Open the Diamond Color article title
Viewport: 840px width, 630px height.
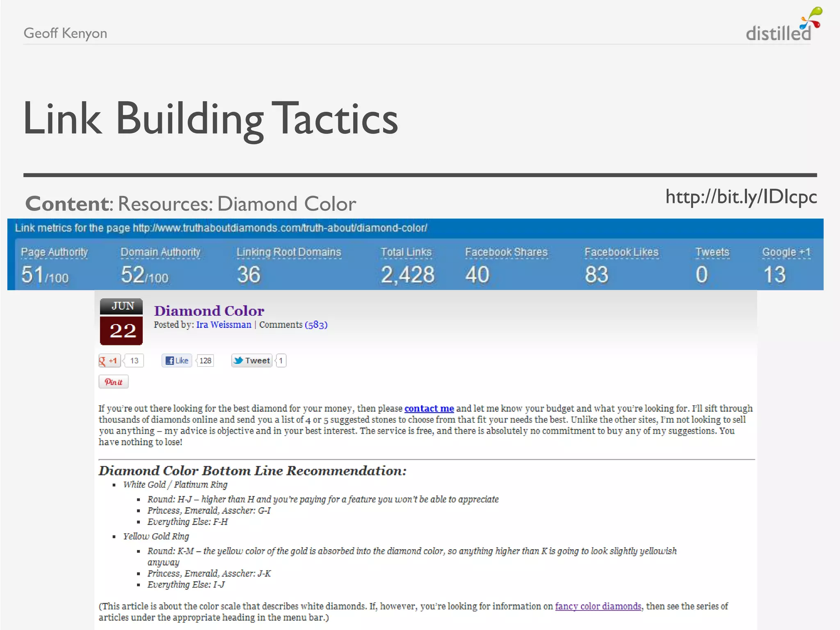click(x=209, y=310)
